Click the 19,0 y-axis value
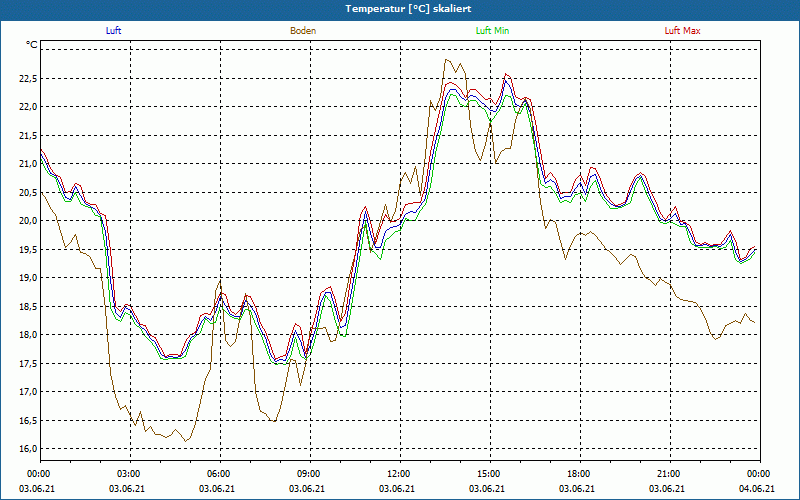Screen dimensions: 800x500 tap(28, 278)
